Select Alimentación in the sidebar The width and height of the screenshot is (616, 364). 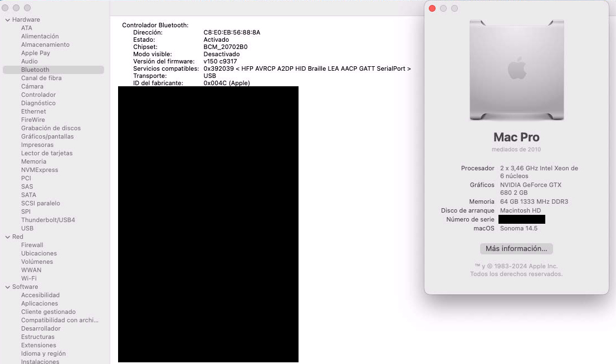tap(40, 36)
